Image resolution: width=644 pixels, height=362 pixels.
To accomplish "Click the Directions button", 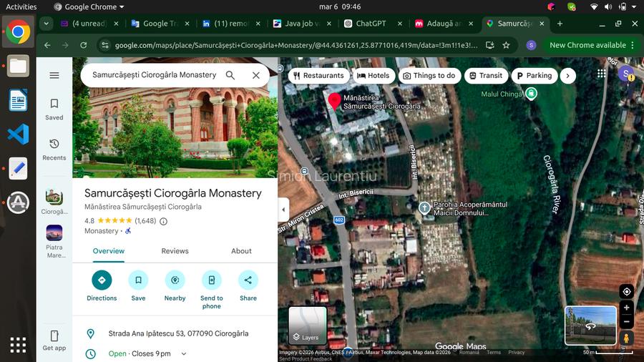I will [x=102, y=280].
